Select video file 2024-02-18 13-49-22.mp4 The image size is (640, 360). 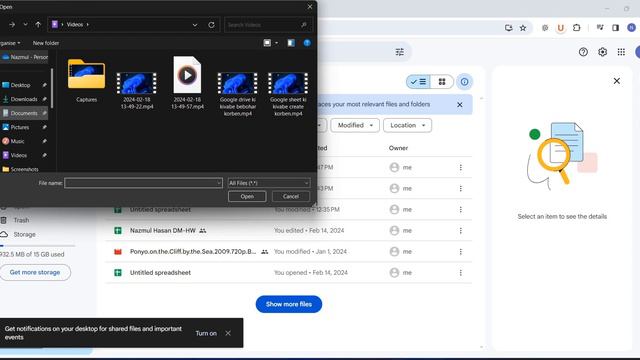[x=137, y=90]
